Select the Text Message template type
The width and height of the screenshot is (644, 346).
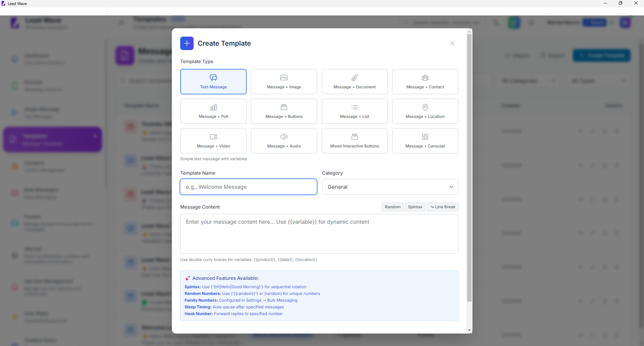pyautogui.click(x=213, y=82)
